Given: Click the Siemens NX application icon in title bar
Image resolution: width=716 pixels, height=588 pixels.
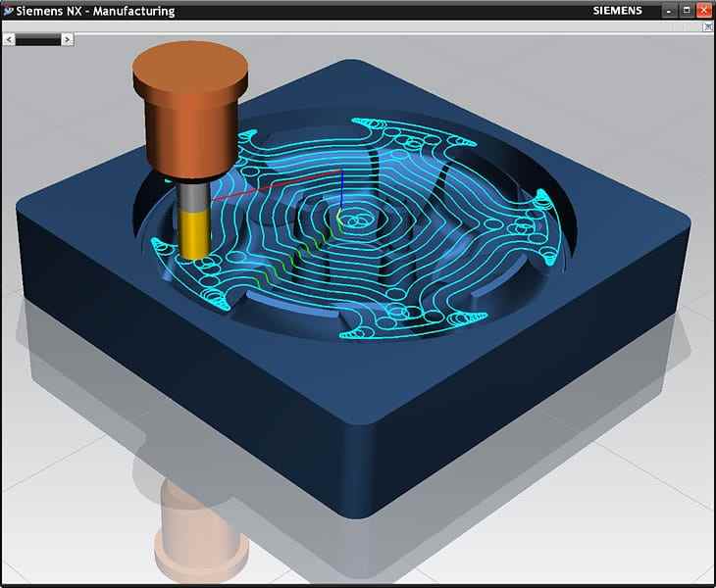Looking at the screenshot, I should coord(8,11).
